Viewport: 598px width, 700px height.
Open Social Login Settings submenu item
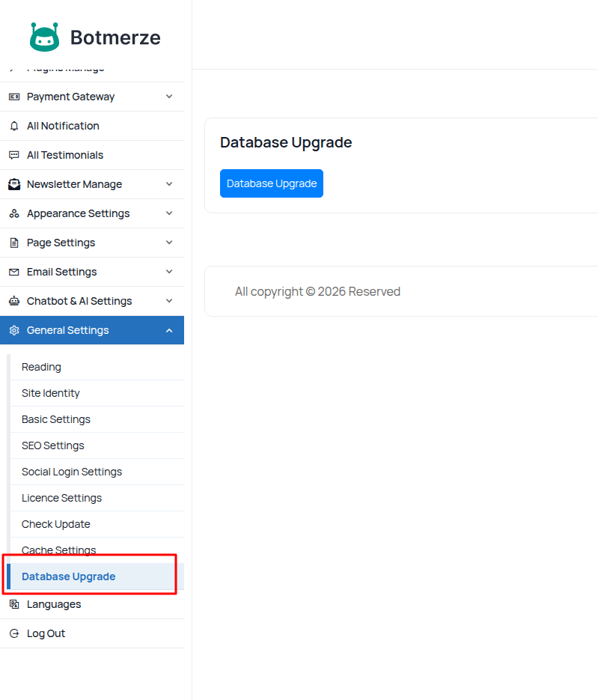pyautogui.click(x=72, y=472)
